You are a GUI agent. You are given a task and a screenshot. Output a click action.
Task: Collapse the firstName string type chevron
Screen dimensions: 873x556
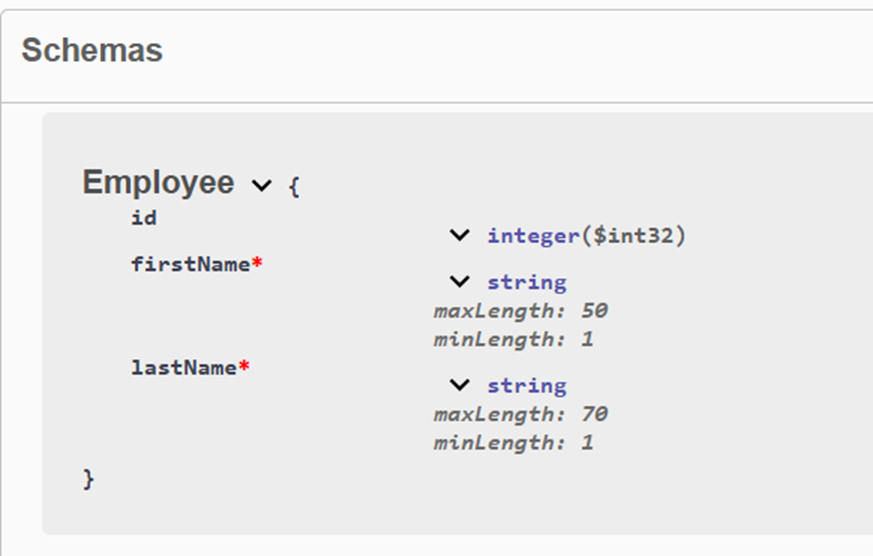click(x=459, y=282)
